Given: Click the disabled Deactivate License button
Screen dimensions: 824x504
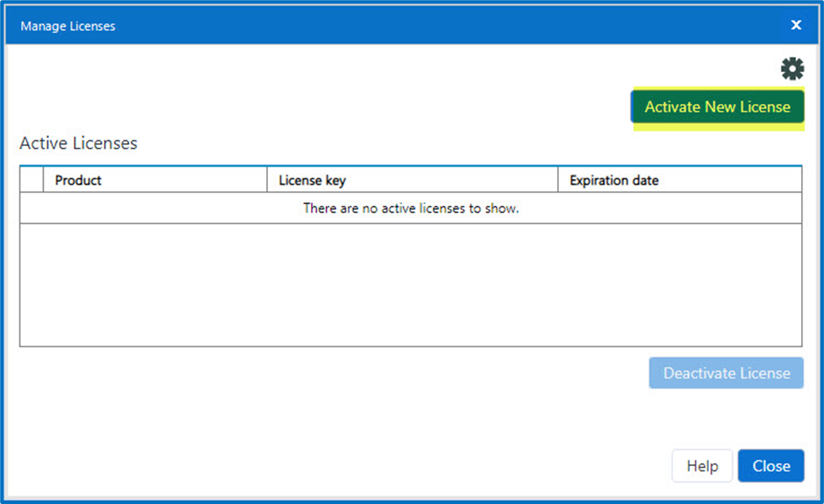Looking at the screenshot, I should click(x=726, y=372).
